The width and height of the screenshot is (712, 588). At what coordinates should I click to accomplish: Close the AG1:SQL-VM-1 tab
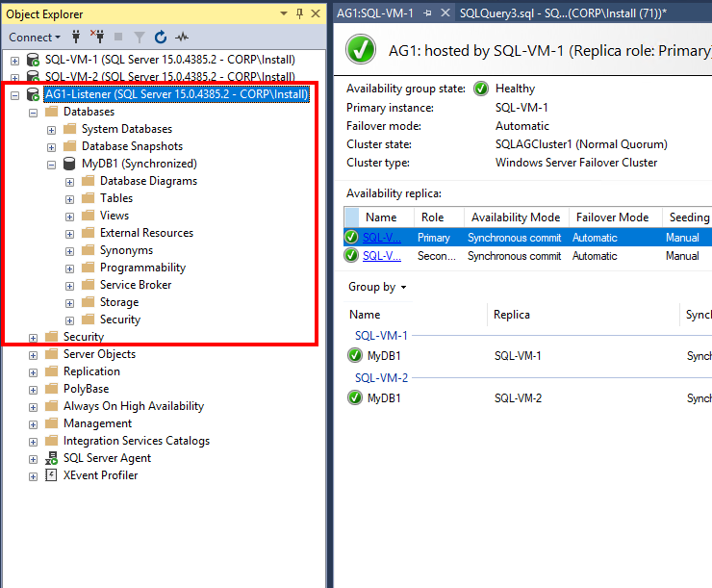click(445, 13)
